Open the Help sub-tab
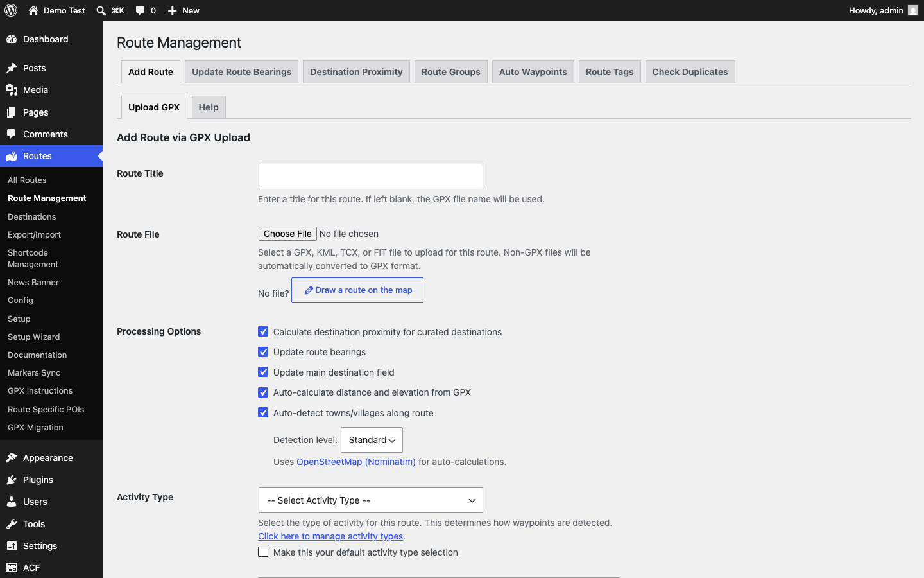Viewport: 924px width, 578px height. (209, 107)
